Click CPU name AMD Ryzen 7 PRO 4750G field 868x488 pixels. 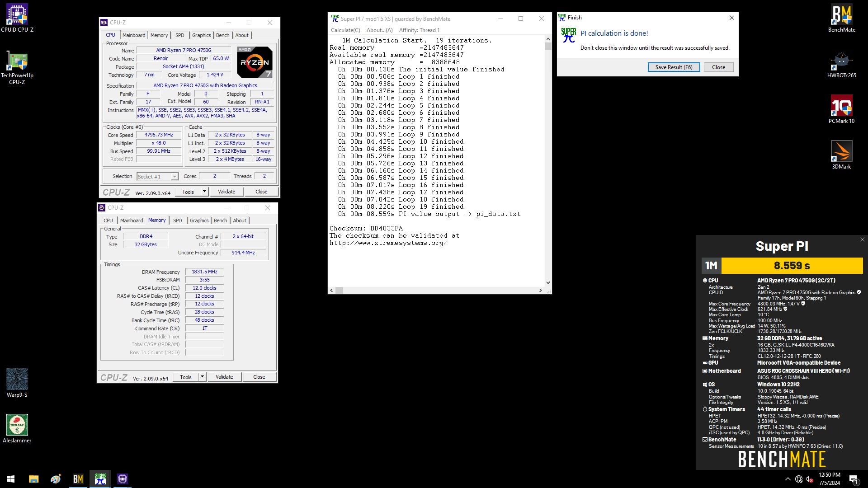[x=184, y=51]
